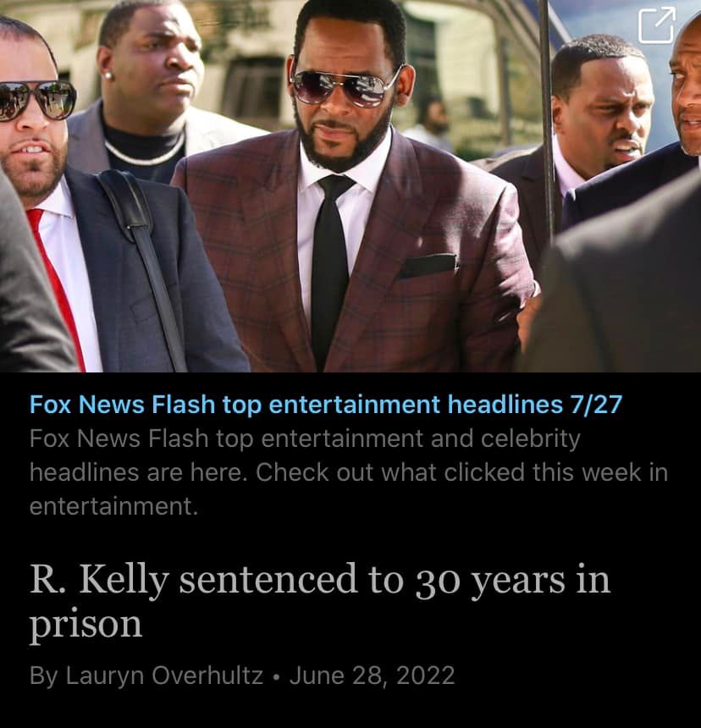
Task: Tap the grey Fox News Flash description text
Action: 349,472
